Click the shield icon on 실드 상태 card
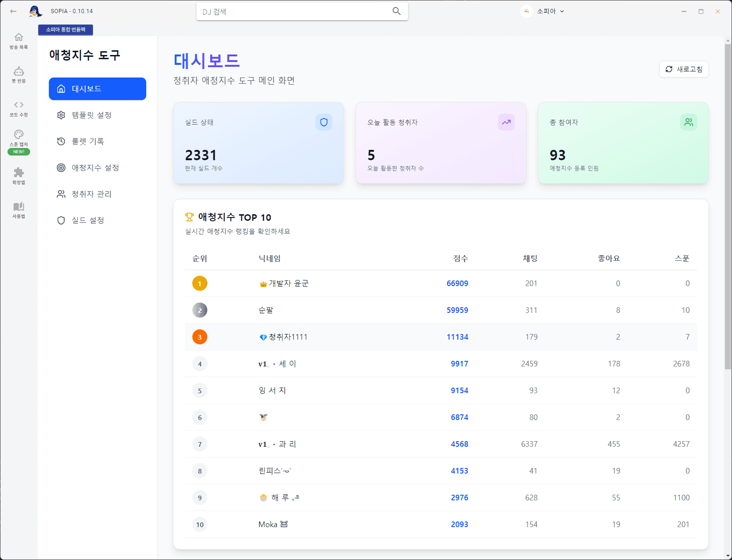This screenshot has height=560, width=732. pyautogui.click(x=323, y=122)
